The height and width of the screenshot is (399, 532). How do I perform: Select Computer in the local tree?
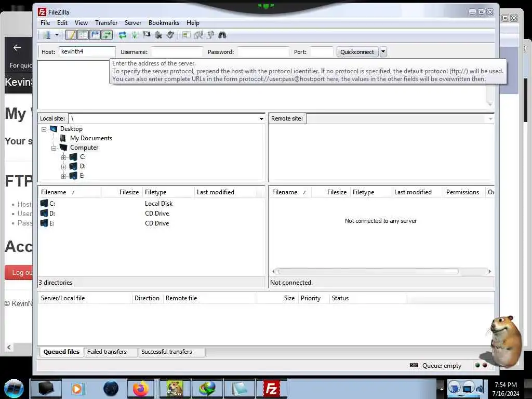coord(84,147)
